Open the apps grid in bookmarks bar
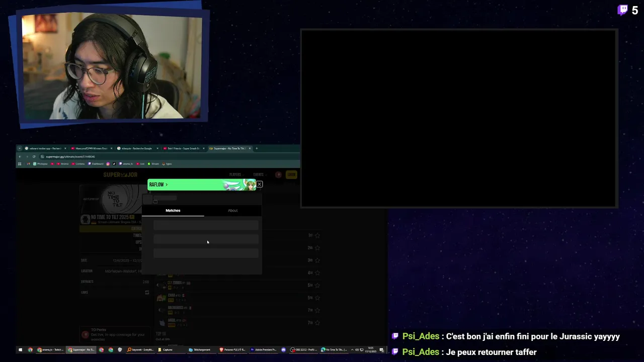This screenshot has height=362, width=644. coord(20,163)
